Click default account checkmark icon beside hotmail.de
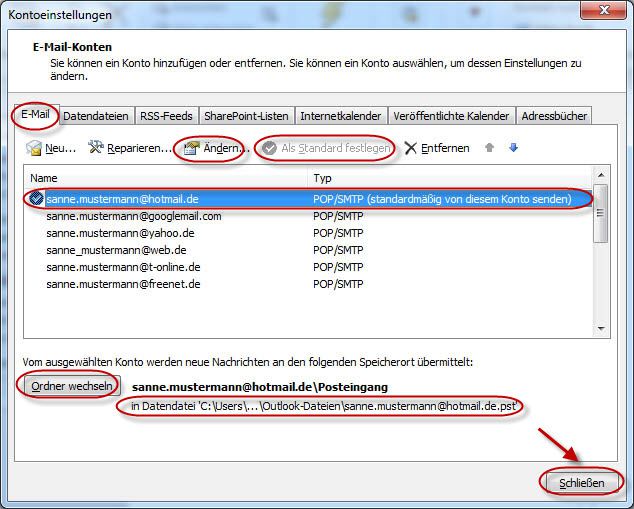Image resolution: width=634 pixels, height=509 pixels. 37,199
